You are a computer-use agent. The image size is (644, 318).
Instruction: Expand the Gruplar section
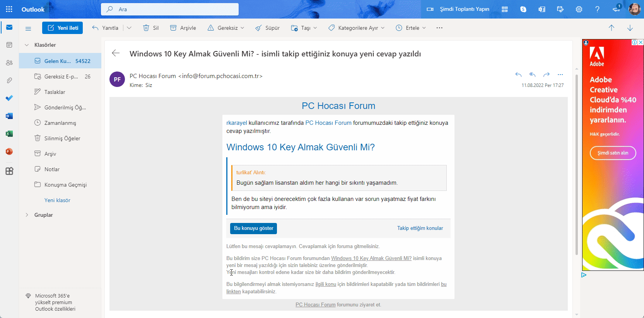pos(27,215)
